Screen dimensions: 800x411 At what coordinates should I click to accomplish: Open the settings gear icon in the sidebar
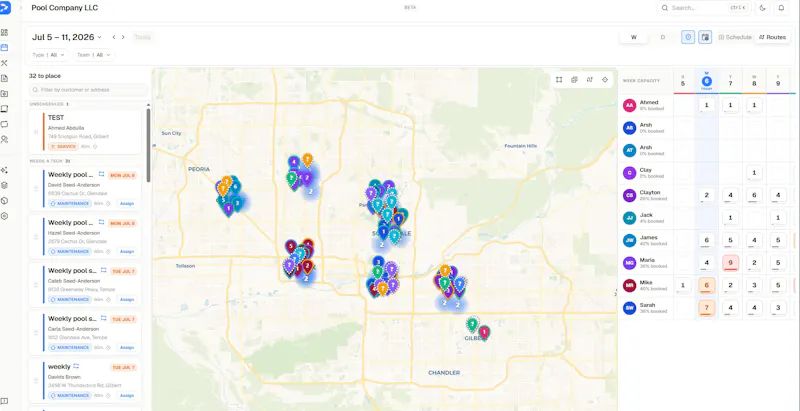5,216
